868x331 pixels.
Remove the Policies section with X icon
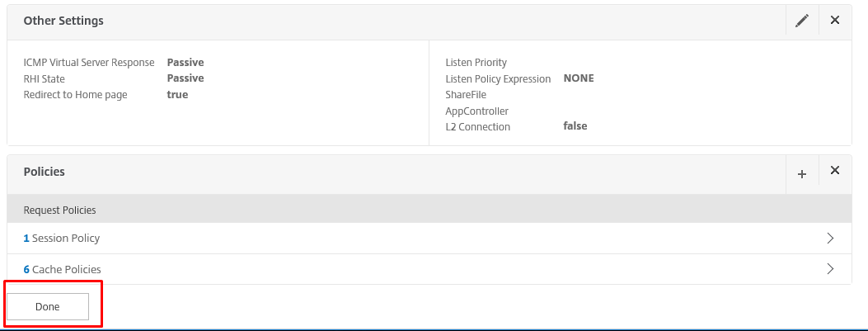[835, 171]
